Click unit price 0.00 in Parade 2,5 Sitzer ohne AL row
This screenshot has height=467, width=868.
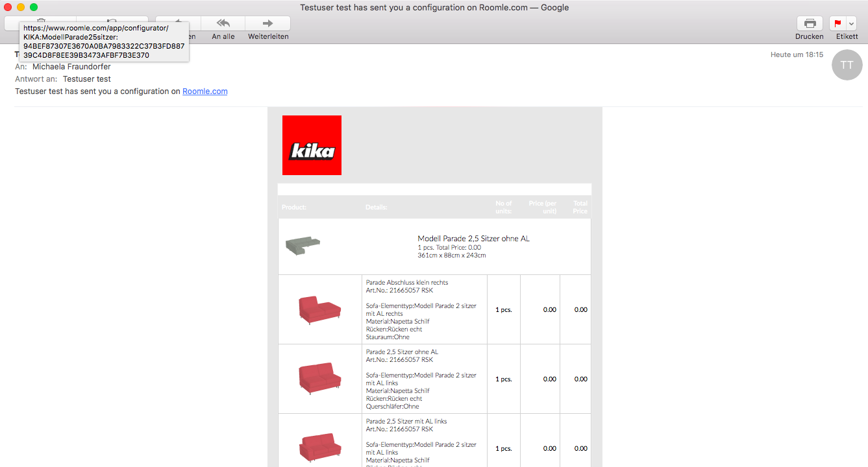pos(550,379)
